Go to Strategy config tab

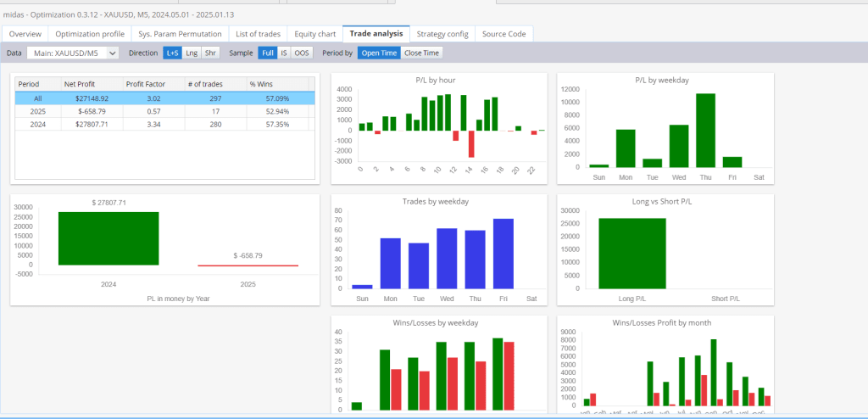coord(442,34)
